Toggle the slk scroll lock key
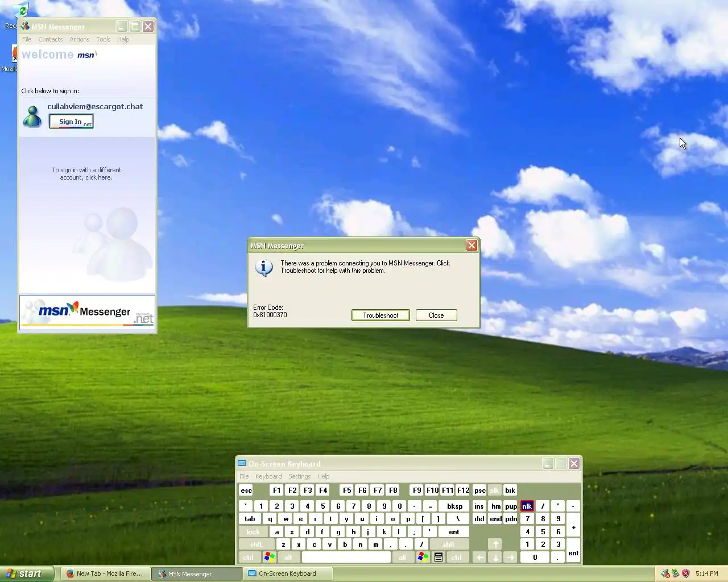Image resolution: width=728 pixels, height=582 pixels. 495,490
